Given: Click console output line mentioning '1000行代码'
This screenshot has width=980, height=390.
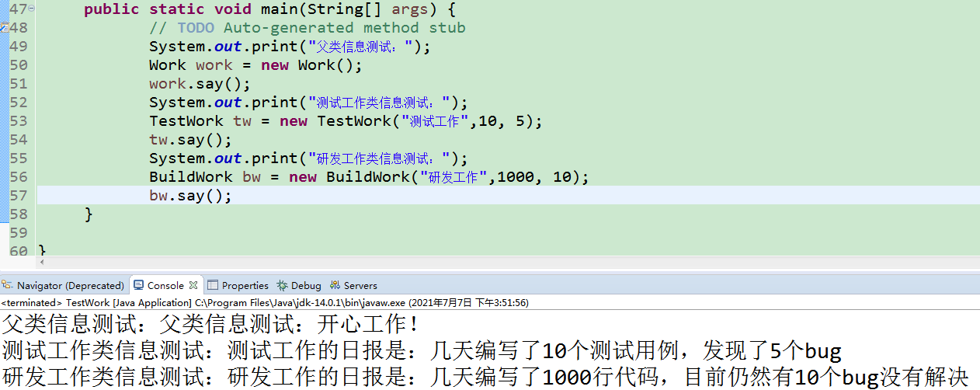Looking at the screenshot, I should 485,378.
